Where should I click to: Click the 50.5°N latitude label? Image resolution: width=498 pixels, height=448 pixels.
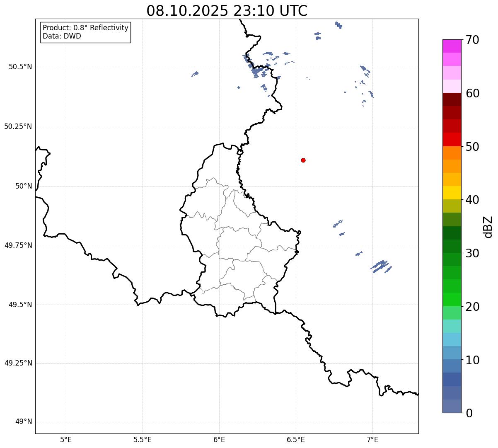click(20, 67)
